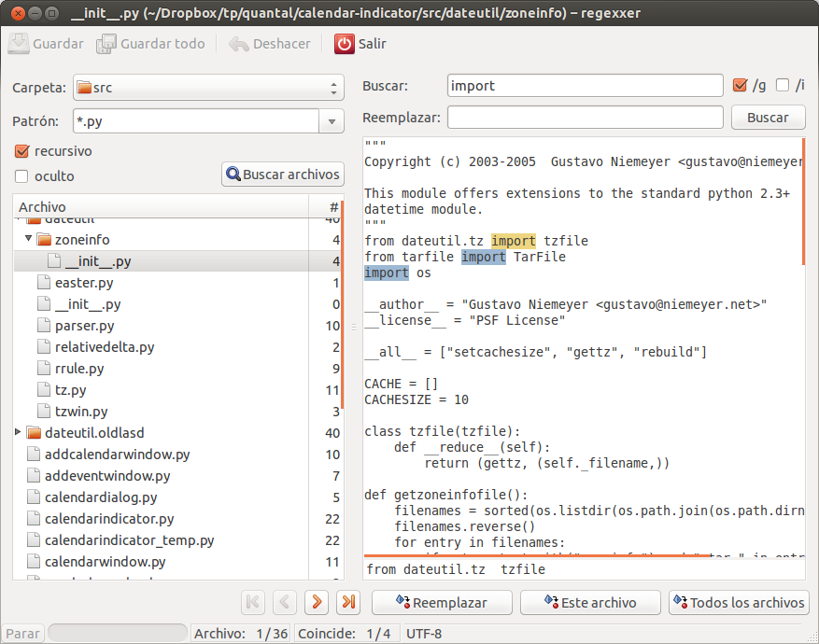Enable the oculto hidden files checkbox

[x=21, y=176]
